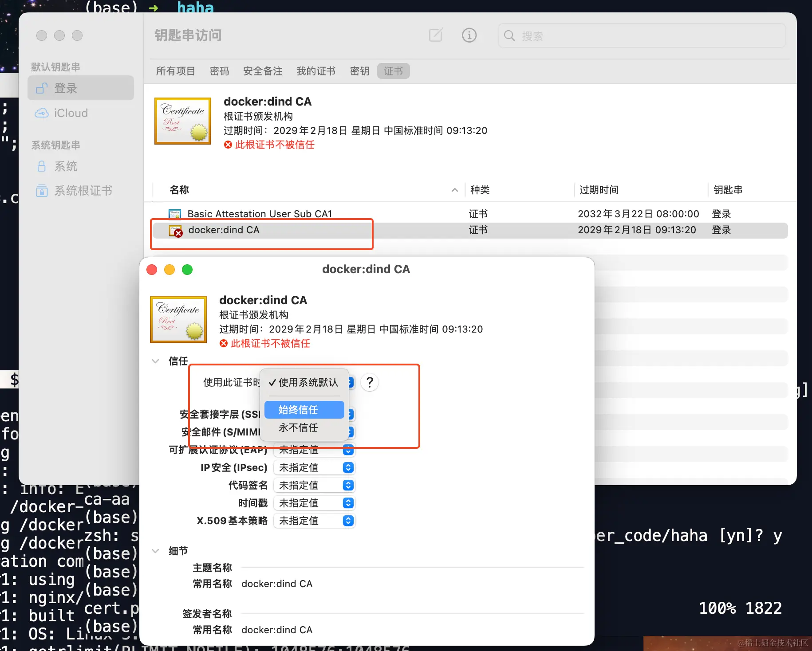Click the System keychain lock icon
The height and width of the screenshot is (651, 812).
(42, 166)
